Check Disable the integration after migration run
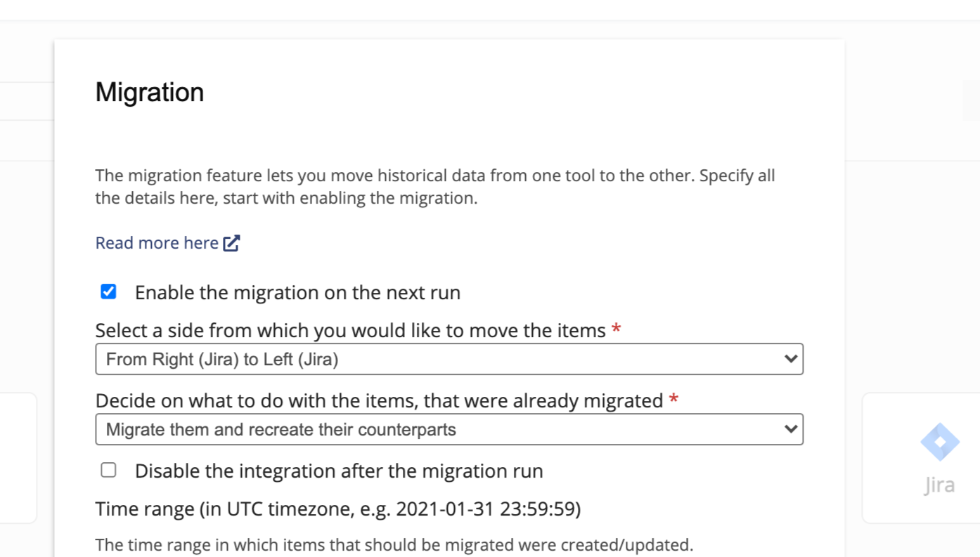980x557 pixels. click(x=108, y=470)
